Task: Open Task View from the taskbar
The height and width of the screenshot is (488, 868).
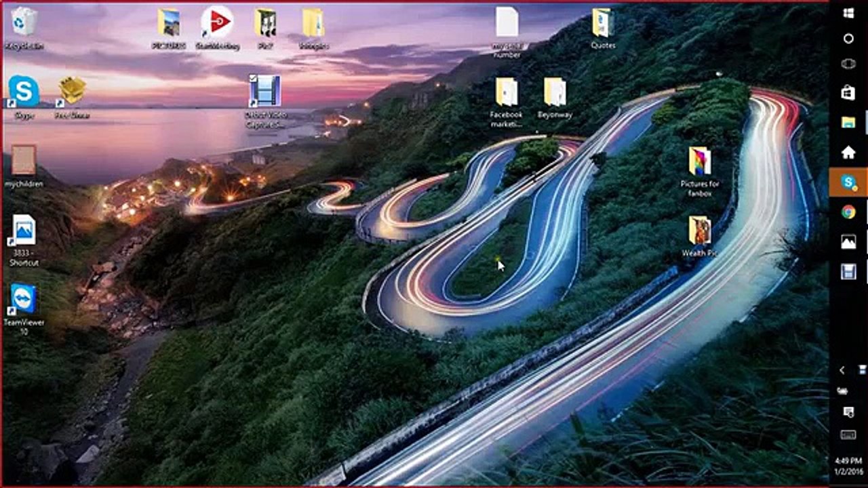Action: (x=848, y=64)
